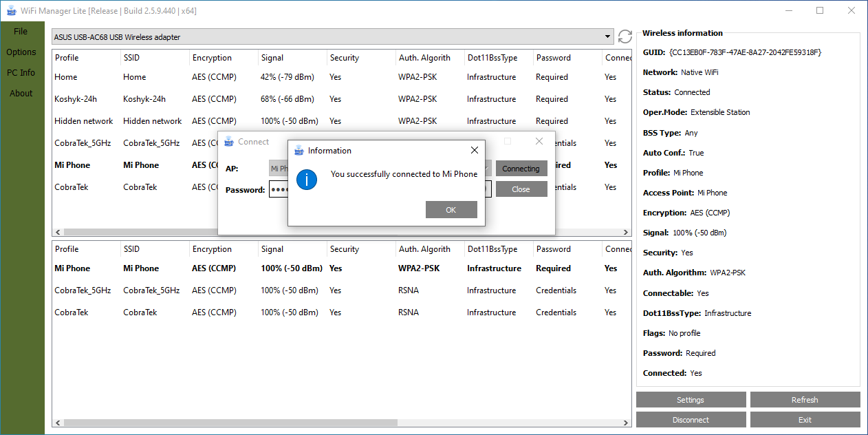
Task: Click the Information dialog title icon
Action: pos(299,151)
